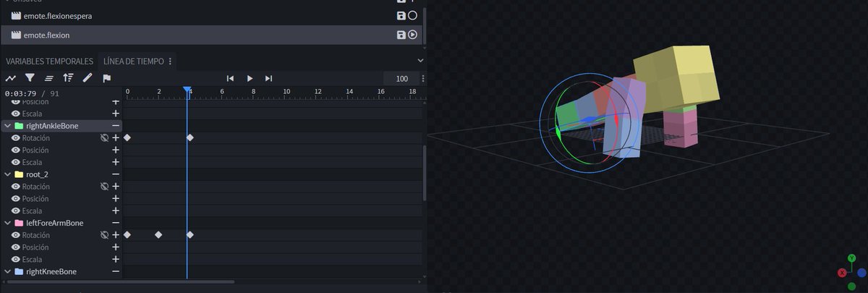Image resolution: width=868 pixels, height=293 pixels.
Task: Open the toolbar options menu beside 100
Action: point(423,78)
